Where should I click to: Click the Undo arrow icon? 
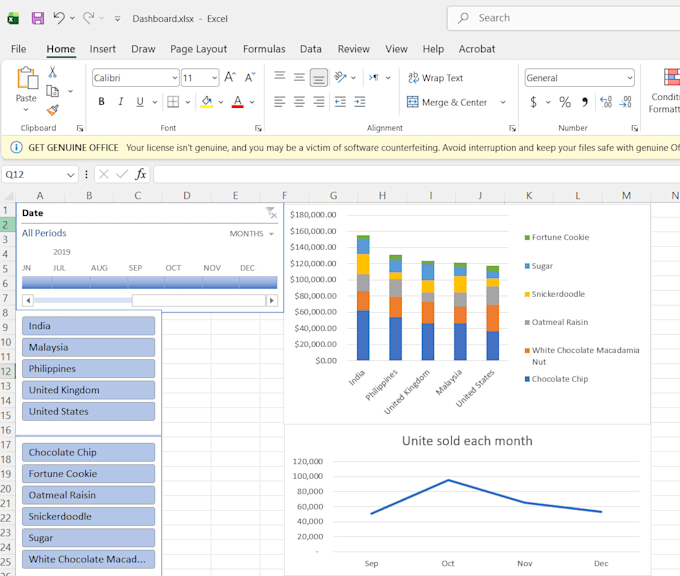click(59, 18)
